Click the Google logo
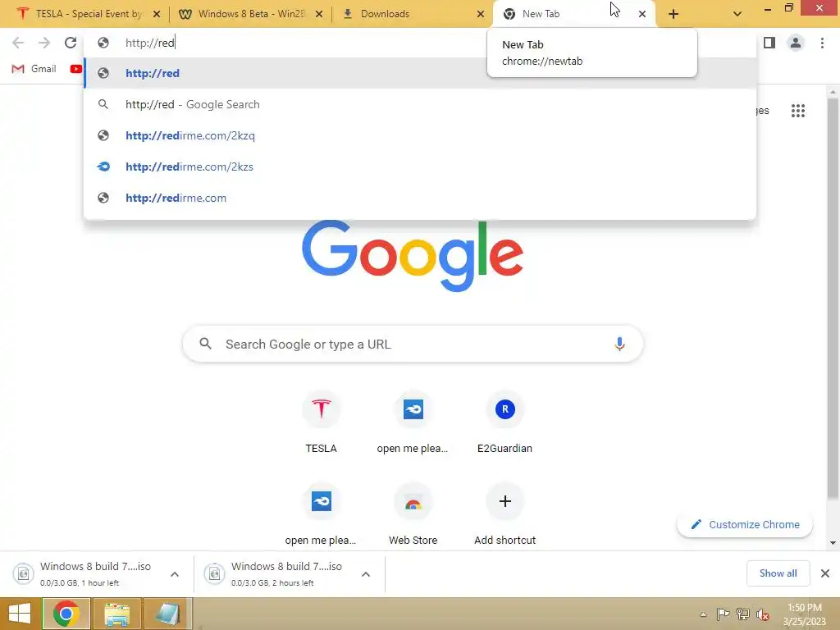The image size is (840, 630). coord(413,256)
